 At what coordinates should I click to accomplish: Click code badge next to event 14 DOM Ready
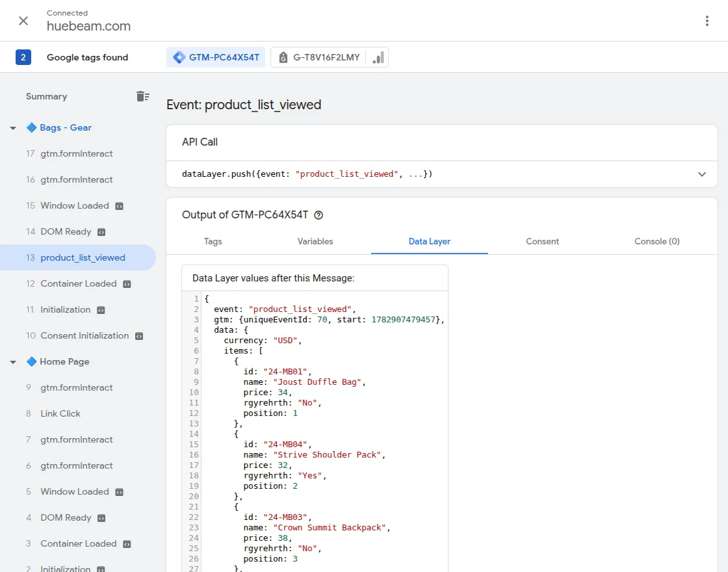pyautogui.click(x=101, y=232)
